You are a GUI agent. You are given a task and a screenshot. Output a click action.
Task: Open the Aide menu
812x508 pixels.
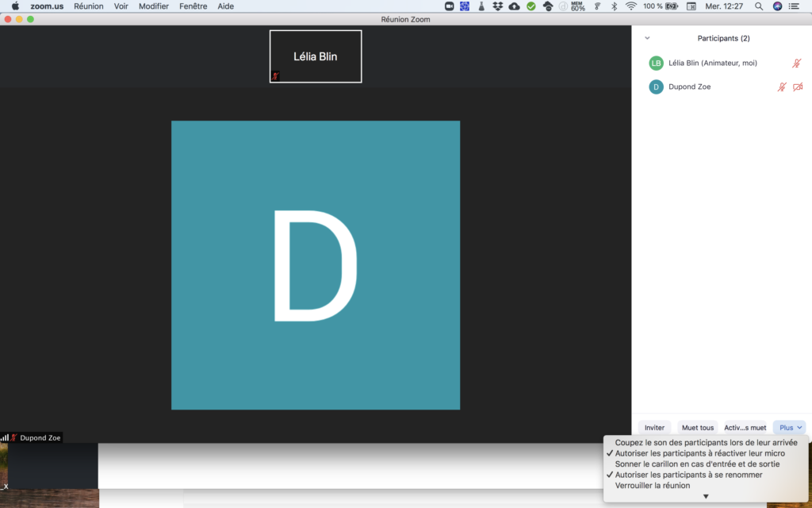pyautogui.click(x=226, y=6)
